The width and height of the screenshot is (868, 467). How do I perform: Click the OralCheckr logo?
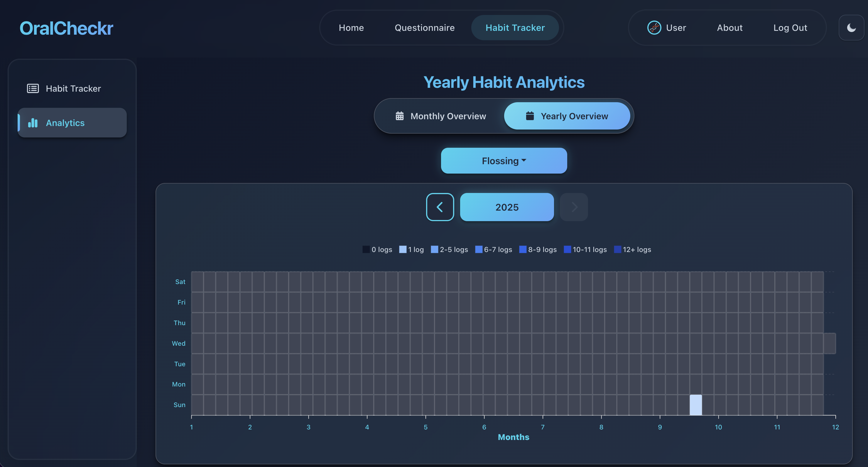[x=66, y=28]
